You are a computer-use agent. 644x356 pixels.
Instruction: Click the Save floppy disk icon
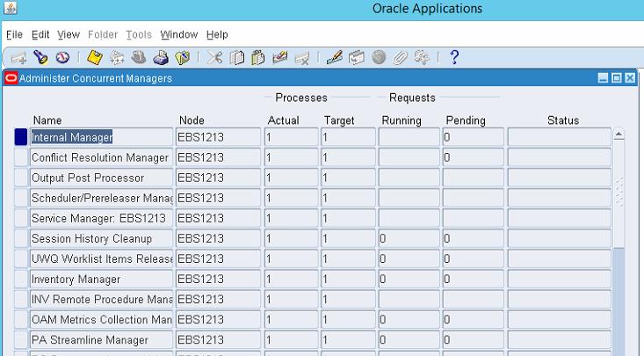[95, 57]
